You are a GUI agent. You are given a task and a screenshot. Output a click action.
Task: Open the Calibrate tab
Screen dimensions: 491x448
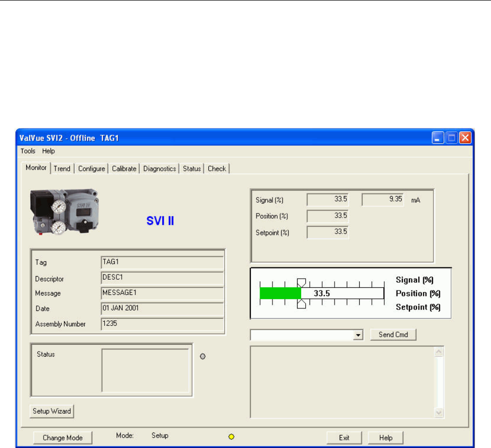pyautogui.click(x=124, y=169)
